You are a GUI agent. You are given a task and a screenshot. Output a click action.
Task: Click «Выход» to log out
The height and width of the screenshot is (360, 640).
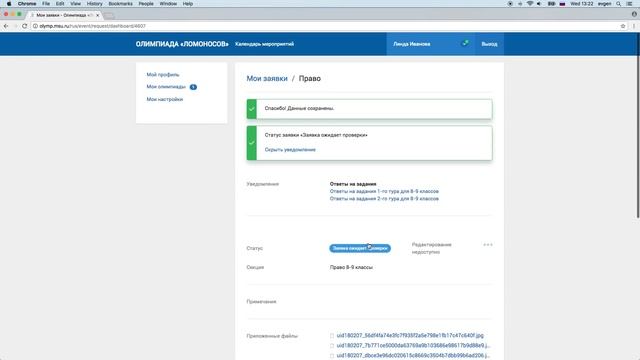coord(489,44)
